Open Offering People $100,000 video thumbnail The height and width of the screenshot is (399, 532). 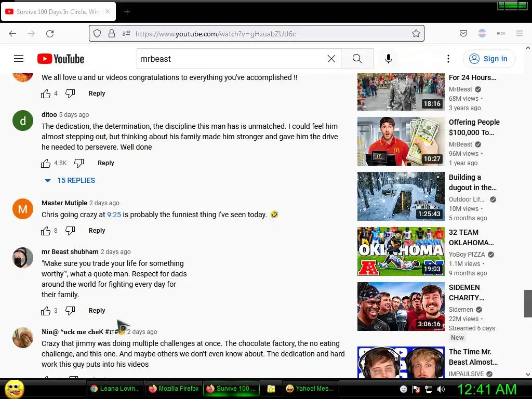[401, 141]
